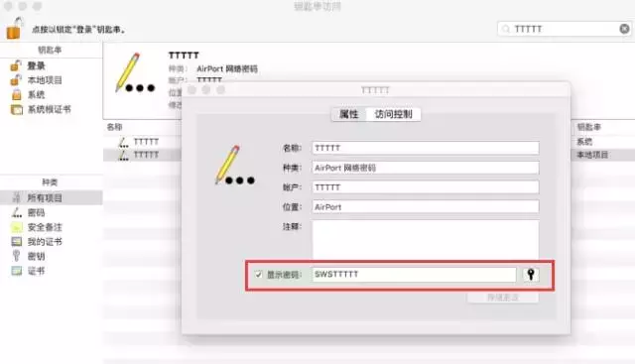Open the 我的证书 category
635x364 pixels.
[45, 242]
